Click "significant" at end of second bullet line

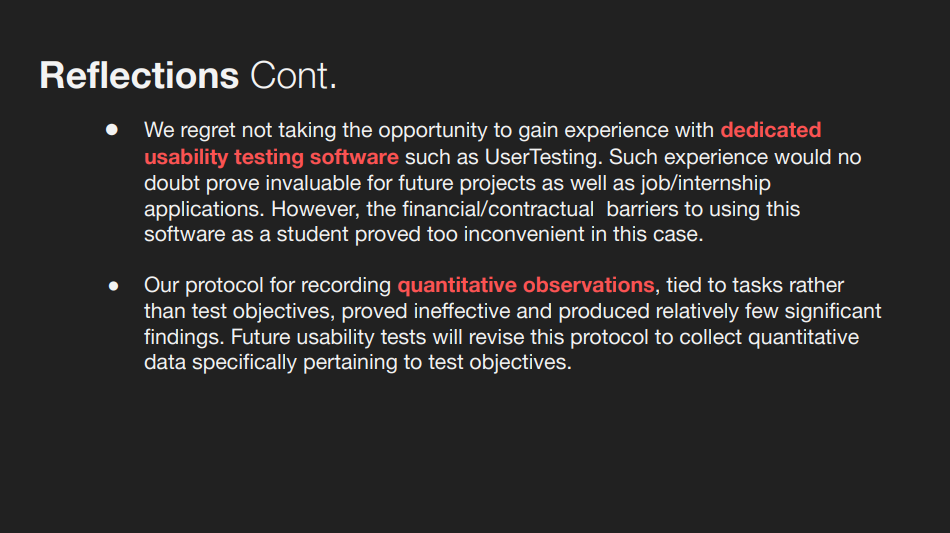pos(830,311)
